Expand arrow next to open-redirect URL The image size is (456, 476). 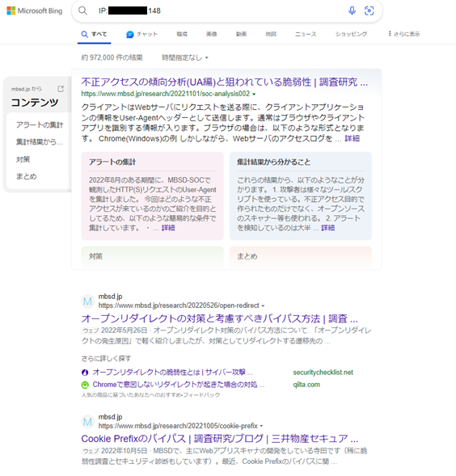click(263, 305)
